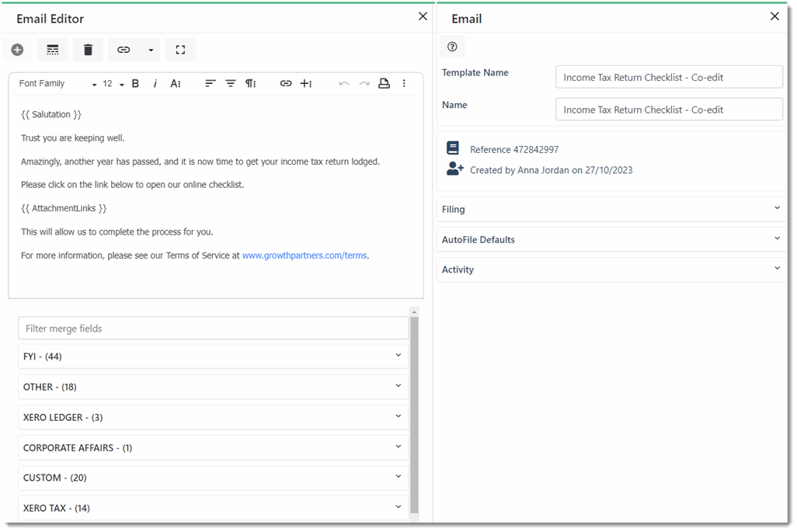
Task: Click the fullscreen expand icon
Action: pos(180,50)
